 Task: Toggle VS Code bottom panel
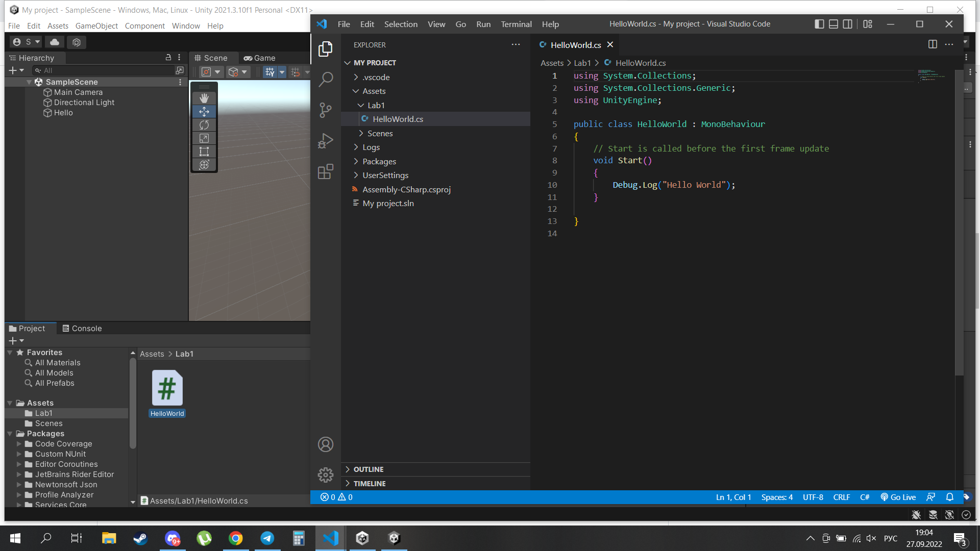834,24
